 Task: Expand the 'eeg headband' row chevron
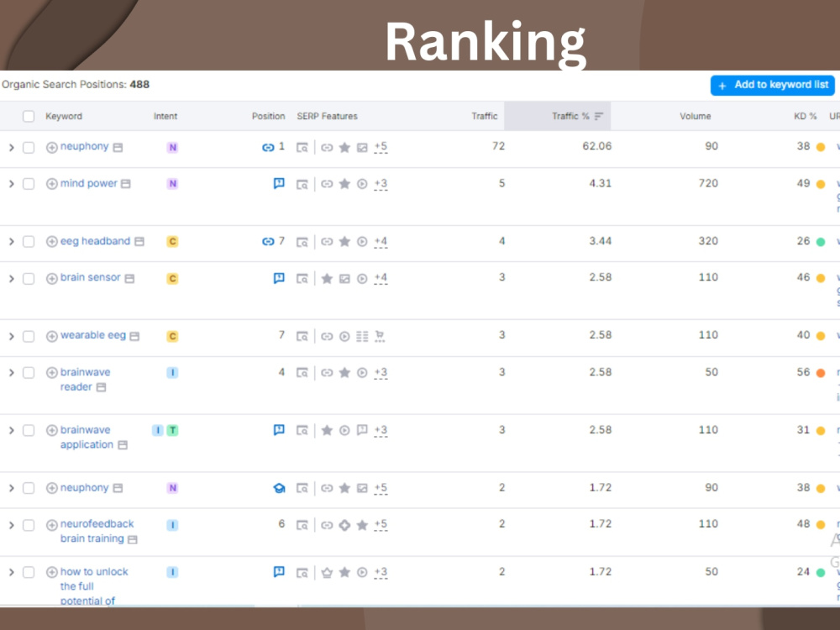coord(11,242)
